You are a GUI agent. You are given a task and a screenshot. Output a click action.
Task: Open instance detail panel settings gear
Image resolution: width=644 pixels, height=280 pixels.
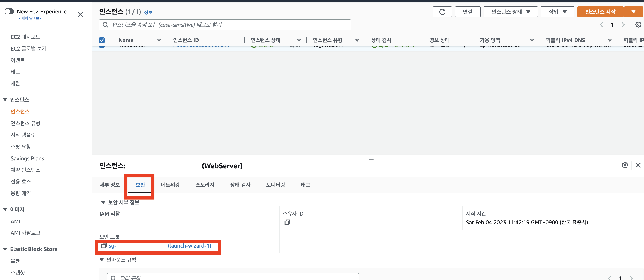tap(625, 165)
